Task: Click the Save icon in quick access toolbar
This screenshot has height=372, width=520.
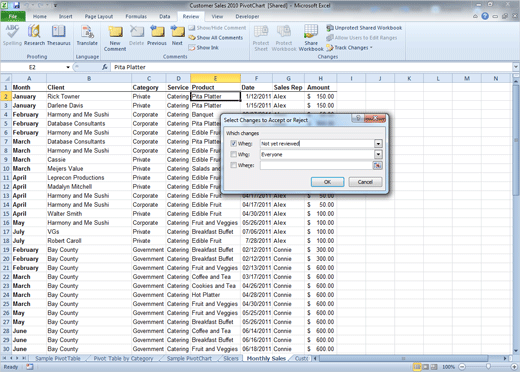Action: [16, 5]
